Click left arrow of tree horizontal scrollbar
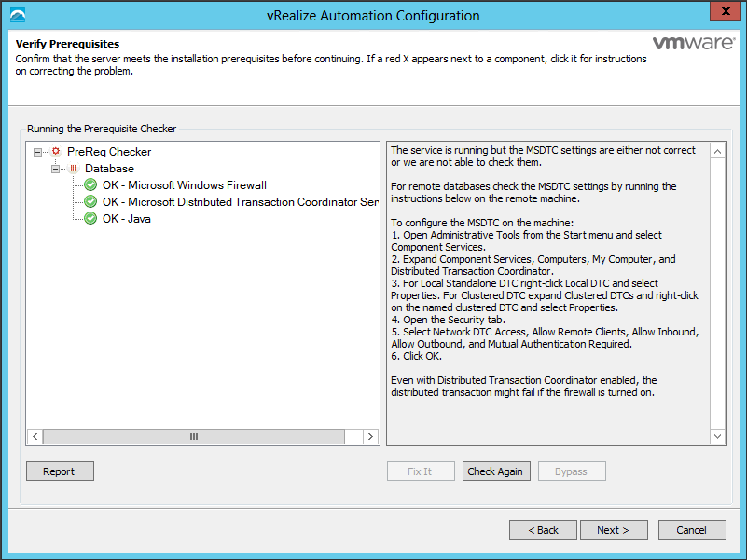The image size is (747, 560). pyautogui.click(x=35, y=436)
